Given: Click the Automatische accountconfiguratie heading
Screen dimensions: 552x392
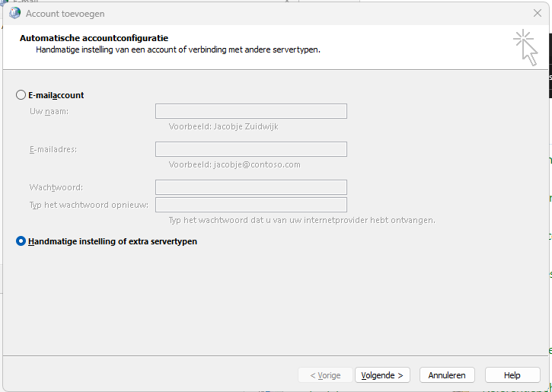Looking at the screenshot, I should [94, 37].
